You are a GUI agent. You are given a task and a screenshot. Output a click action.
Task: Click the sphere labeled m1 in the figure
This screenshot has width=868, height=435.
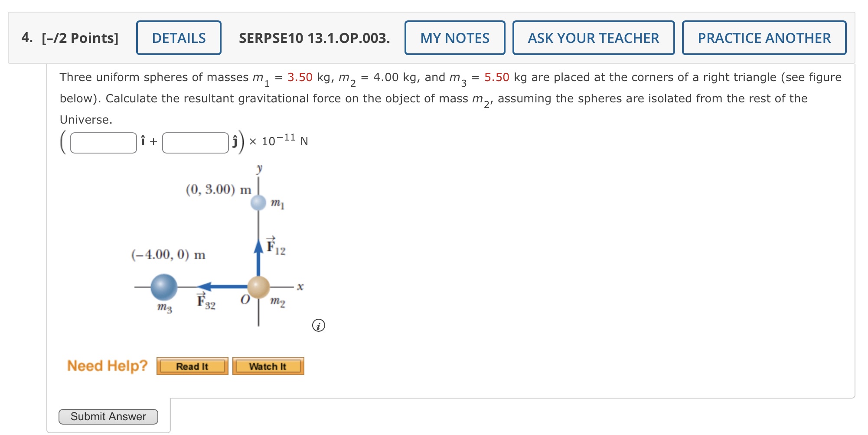[258, 202]
